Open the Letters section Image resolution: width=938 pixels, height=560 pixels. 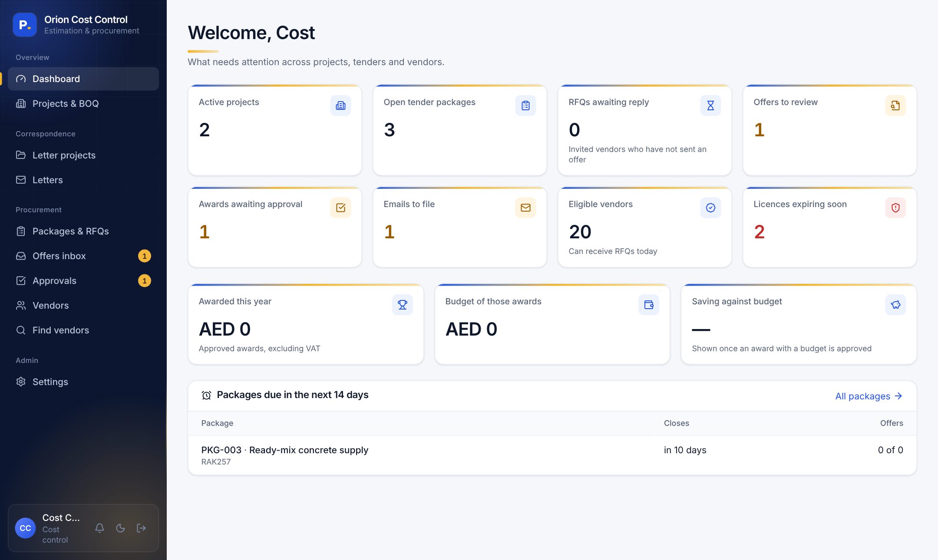[x=83, y=180]
